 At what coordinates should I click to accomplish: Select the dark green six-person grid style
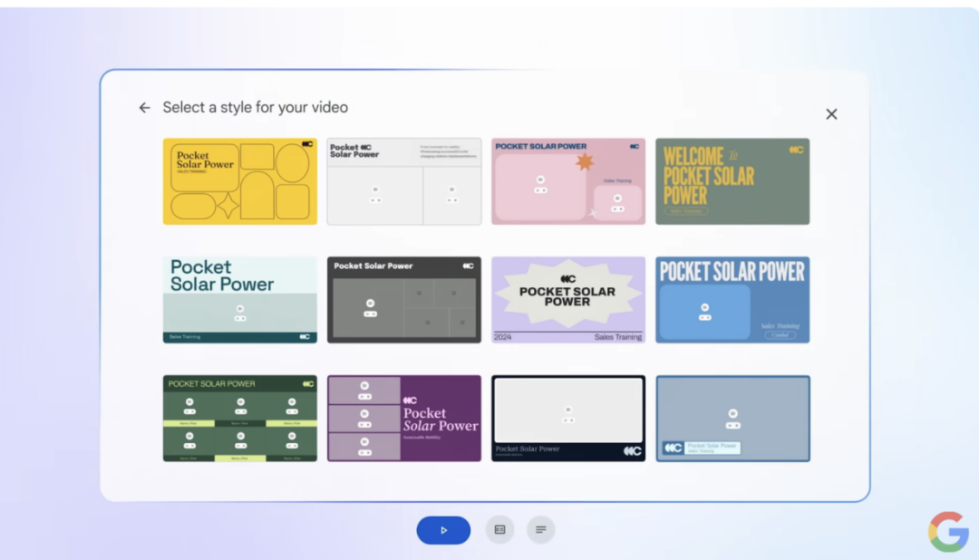click(239, 419)
